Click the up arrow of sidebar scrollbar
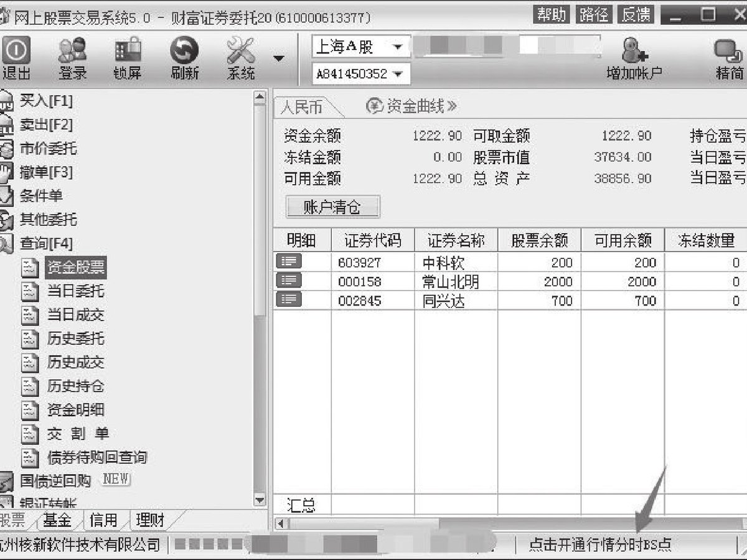Viewport: 747px width, 560px height. click(x=260, y=96)
